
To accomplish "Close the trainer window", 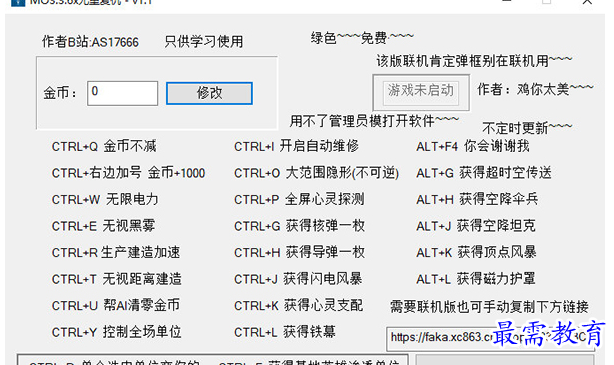I will (x=587, y=2).
